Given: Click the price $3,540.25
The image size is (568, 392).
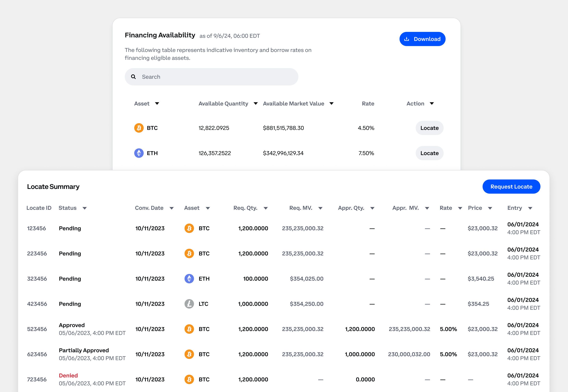Looking at the screenshot, I should [x=481, y=279].
